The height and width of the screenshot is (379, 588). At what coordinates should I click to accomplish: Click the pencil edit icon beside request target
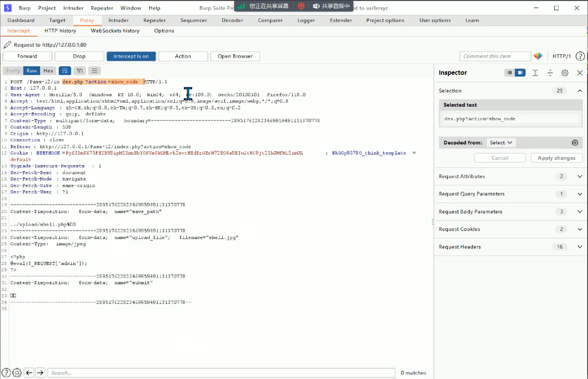point(7,45)
